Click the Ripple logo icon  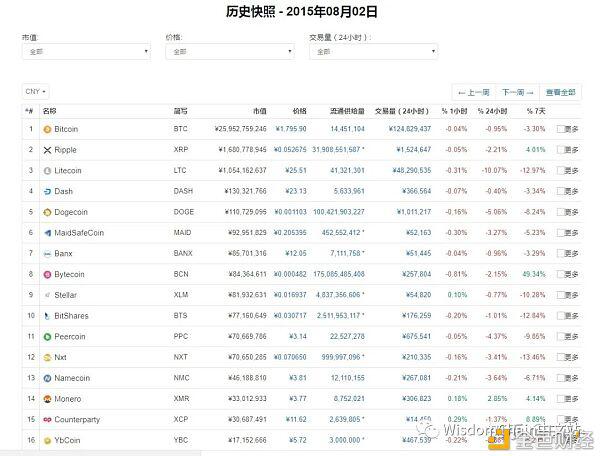[47, 150]
